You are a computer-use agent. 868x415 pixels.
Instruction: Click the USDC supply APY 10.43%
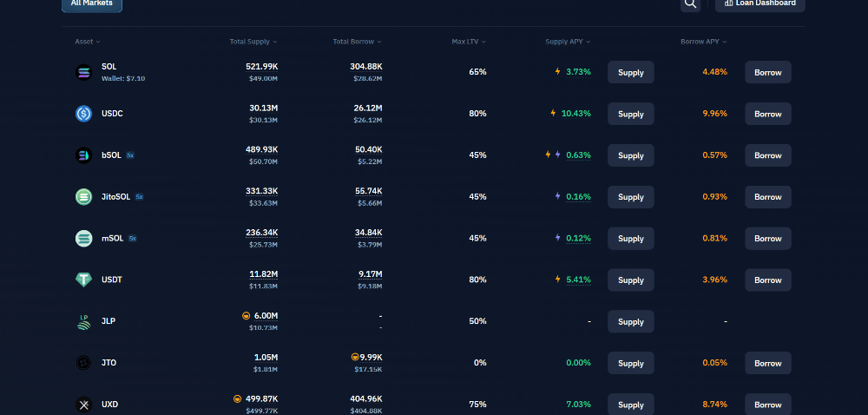click(x=576, y=114)
